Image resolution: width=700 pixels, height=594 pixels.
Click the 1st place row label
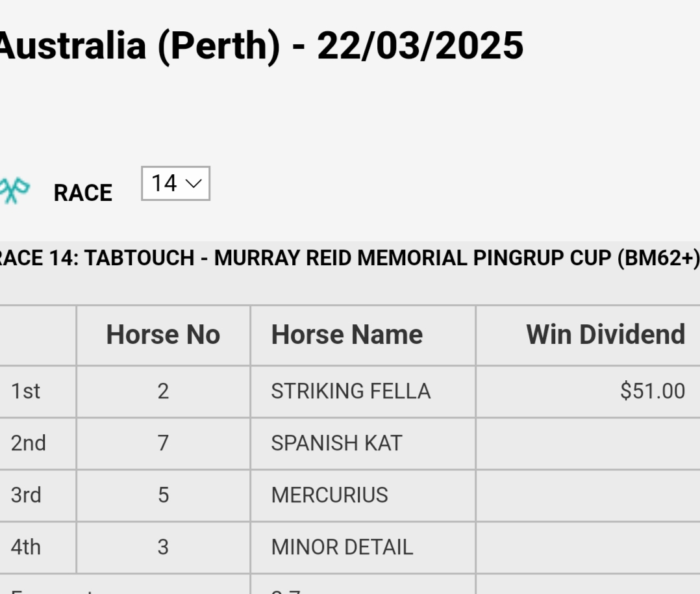[x=25, y=391]
